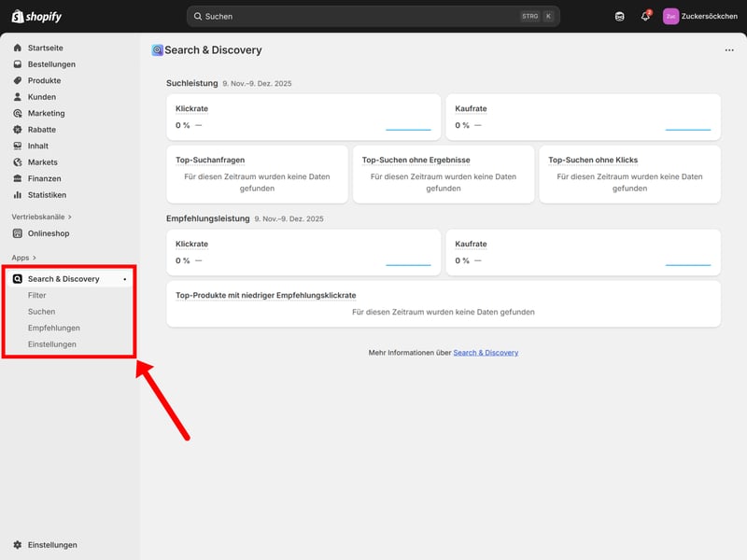This screenshot has height=560, width=747.
Task: Click the Rabatte discount icon
Action: pyautogui.click(x=18, y=130)
